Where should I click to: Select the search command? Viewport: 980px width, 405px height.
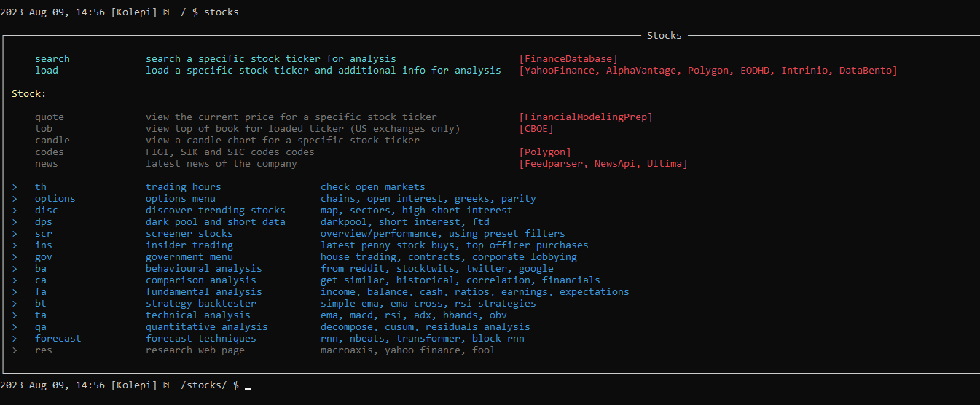52,59
